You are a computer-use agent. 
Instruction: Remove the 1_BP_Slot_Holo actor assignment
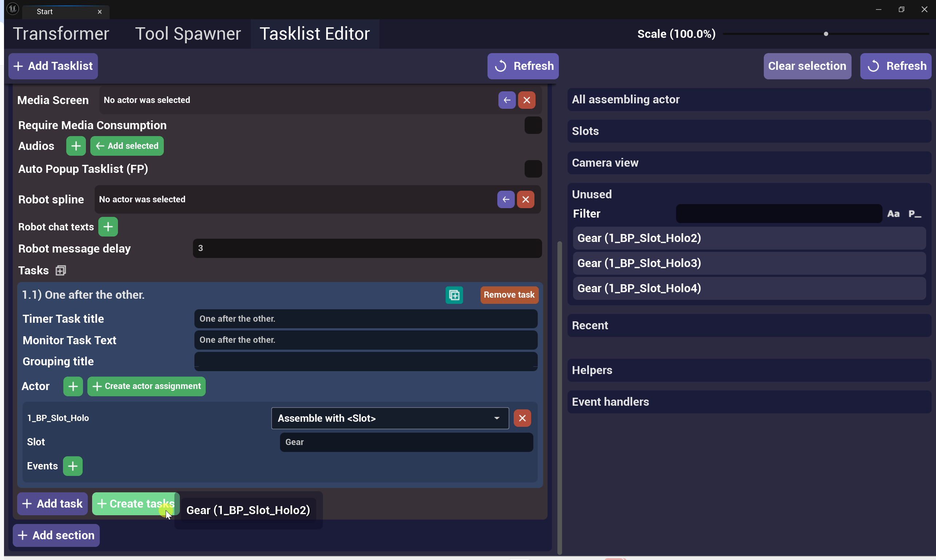522,418
